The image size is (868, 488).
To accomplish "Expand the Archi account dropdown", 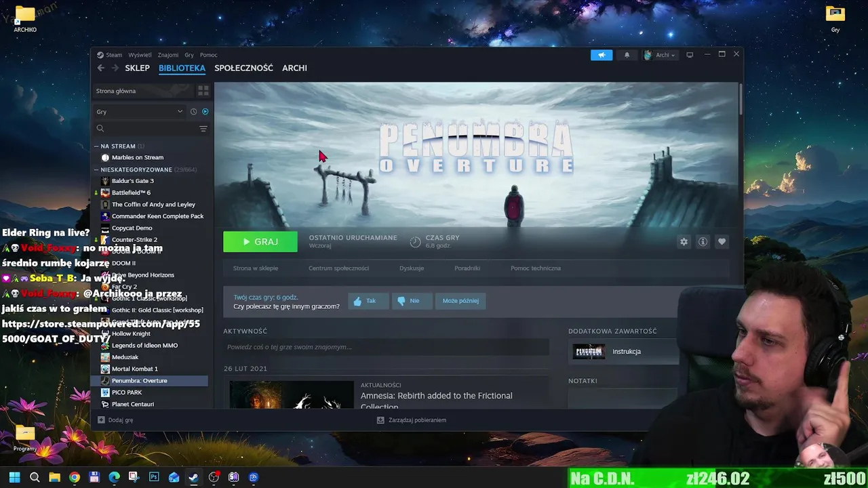I will [x=660, y=55].
